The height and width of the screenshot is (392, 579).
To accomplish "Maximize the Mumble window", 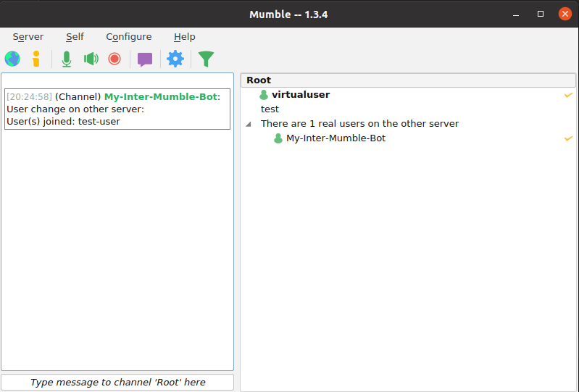I will point(541,14).
